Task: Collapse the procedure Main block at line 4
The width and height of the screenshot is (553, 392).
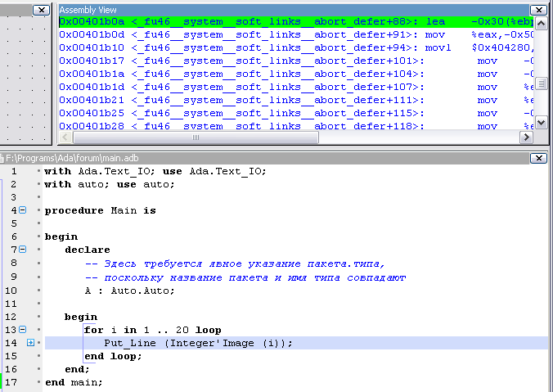Action: [22, 210]
